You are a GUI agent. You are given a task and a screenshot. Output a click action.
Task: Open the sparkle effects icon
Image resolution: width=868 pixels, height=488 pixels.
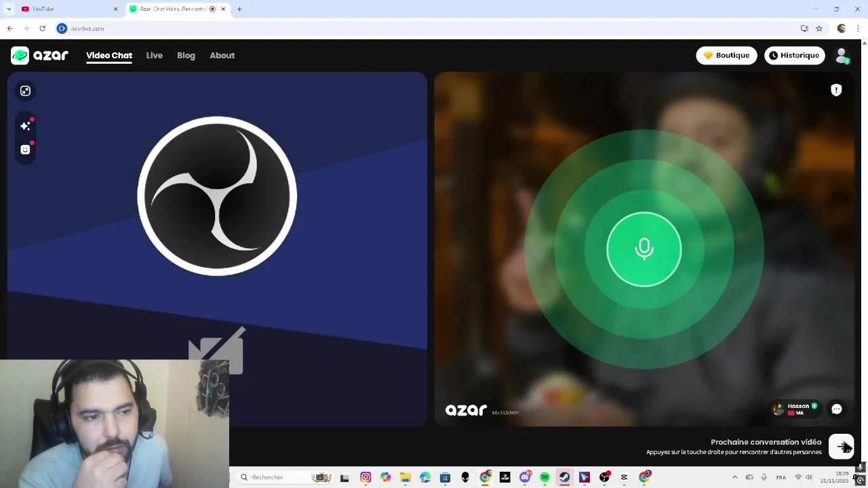click(x=25, y=126)
